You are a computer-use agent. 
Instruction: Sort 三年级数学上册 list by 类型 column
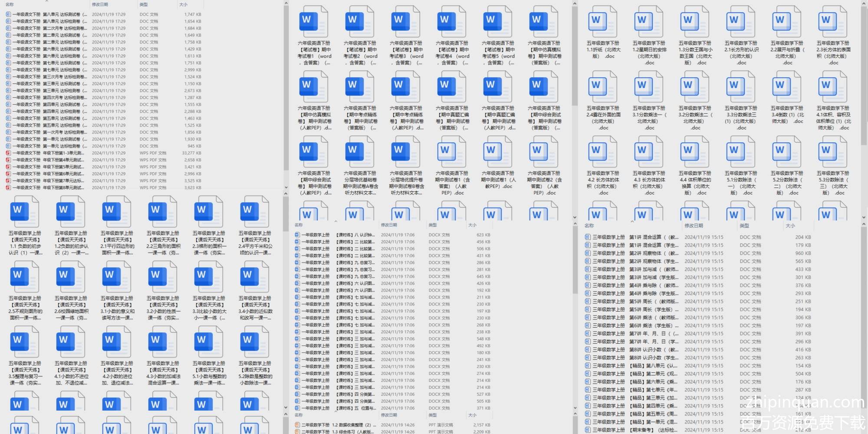(744, 226)
